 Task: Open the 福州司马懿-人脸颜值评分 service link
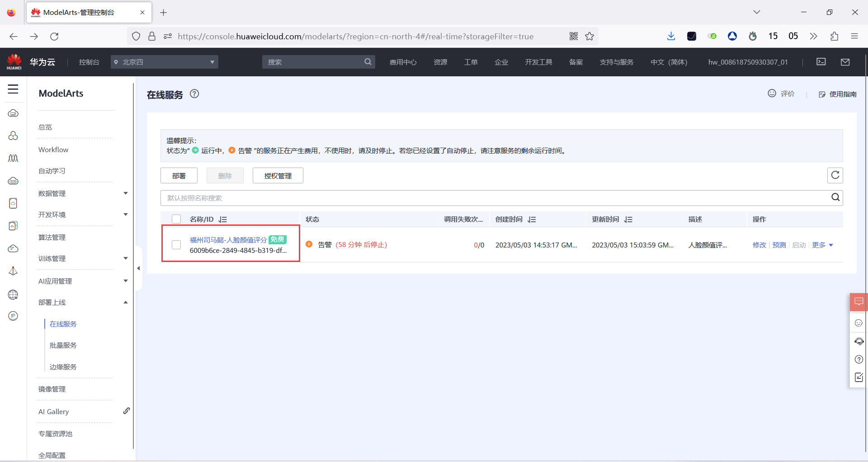(x=228, y=240)
